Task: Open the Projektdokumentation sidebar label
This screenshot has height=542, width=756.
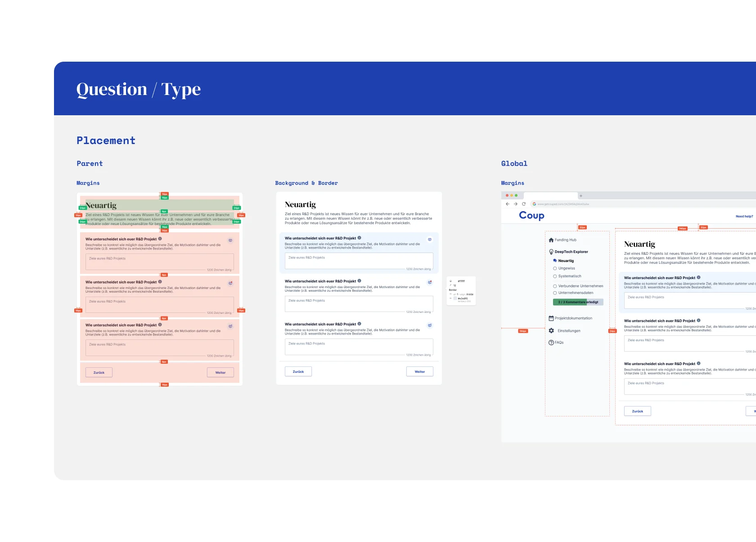Action: click(x=574, y=318)
